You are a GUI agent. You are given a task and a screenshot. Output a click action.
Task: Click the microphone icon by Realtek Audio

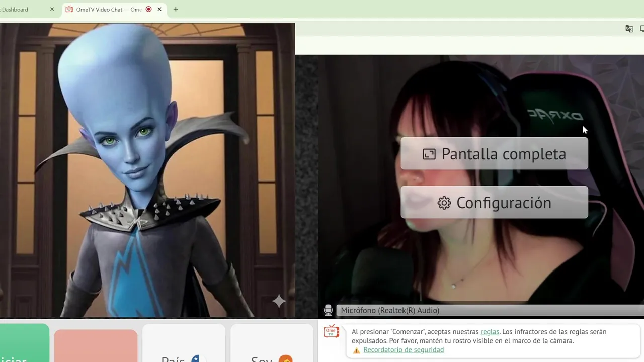point(328,310)
